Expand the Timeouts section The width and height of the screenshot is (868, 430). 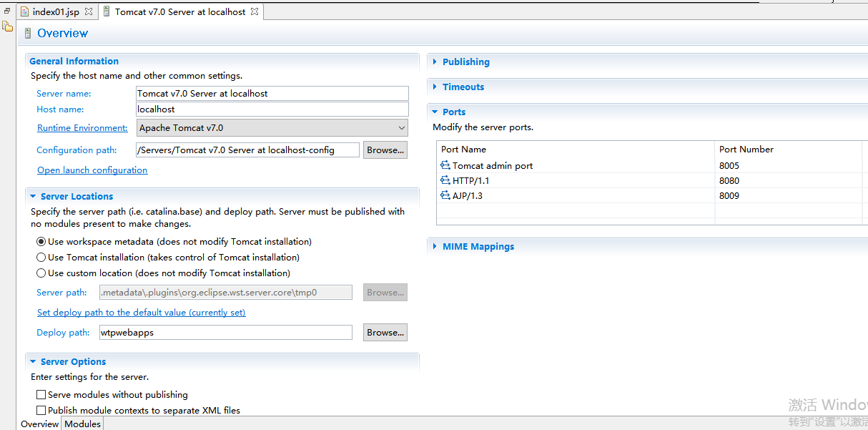point(435,87)
